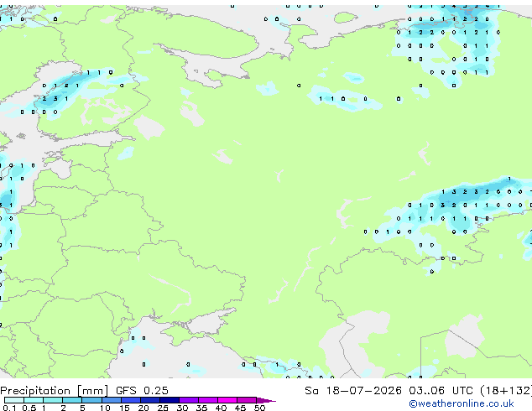Click the '[mm]' unit label
Viewport: 532px width, 411px height.
point(92,391)
